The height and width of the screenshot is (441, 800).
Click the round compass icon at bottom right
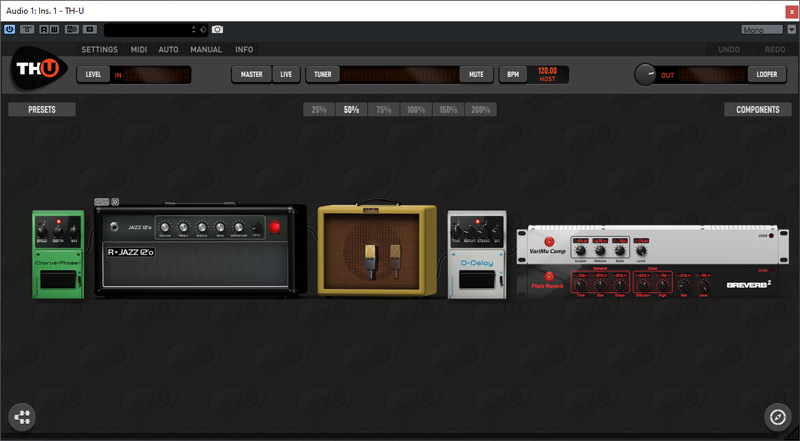coord(777,417)
